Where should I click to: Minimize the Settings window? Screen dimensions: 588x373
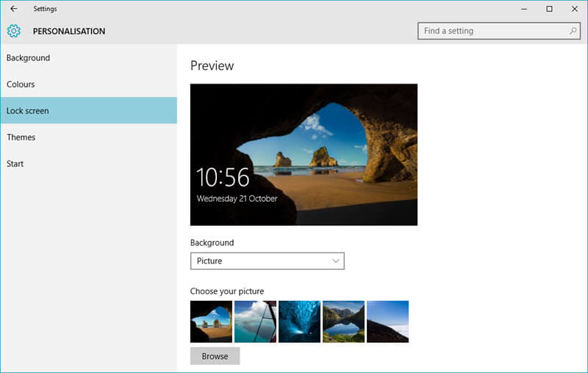pyautogui.click(x=524, y=9)
